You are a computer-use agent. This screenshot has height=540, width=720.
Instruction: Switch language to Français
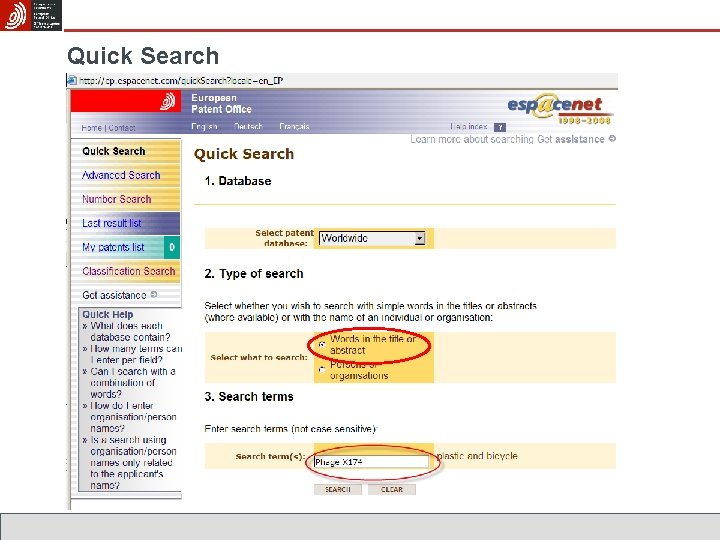[x=294, y=126]
